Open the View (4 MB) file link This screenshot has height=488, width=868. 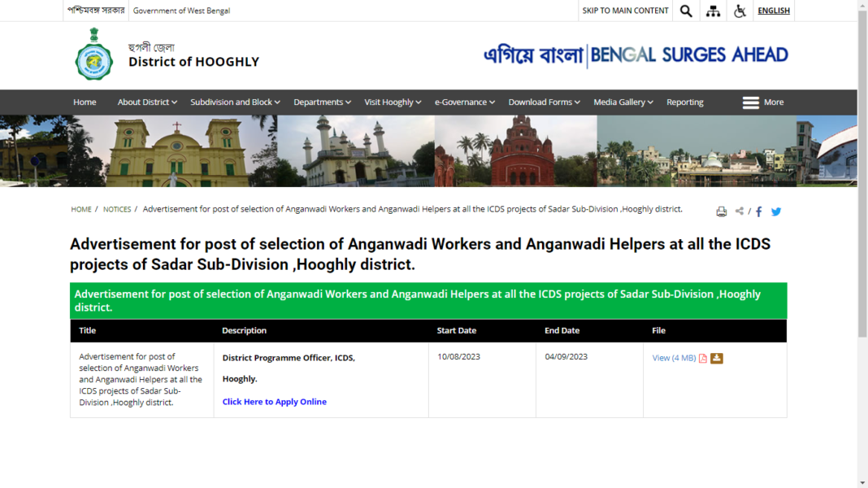coord(671,358)
